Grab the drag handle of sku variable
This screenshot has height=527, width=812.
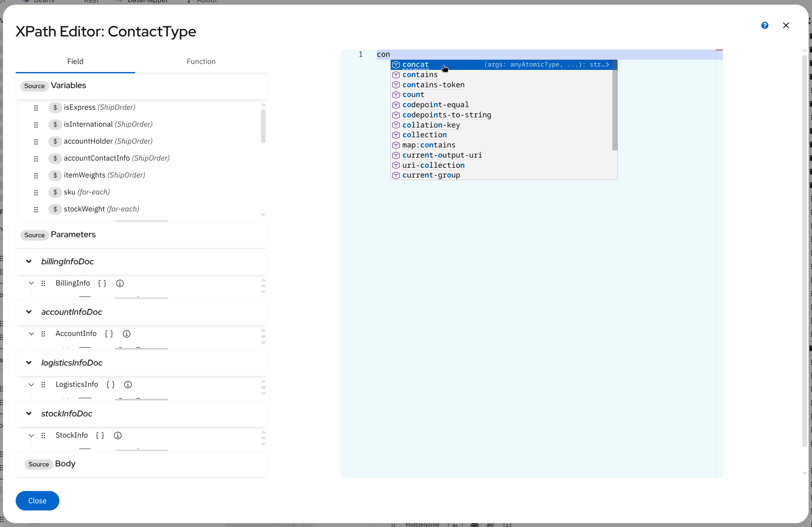point(36,193)
